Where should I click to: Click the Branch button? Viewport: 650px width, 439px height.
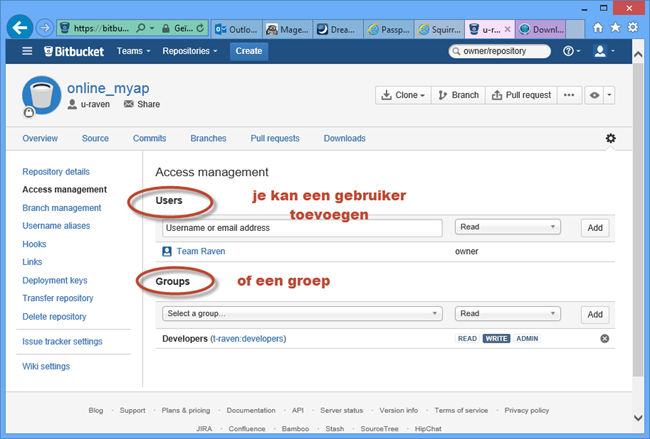click(x=458, y=95)
